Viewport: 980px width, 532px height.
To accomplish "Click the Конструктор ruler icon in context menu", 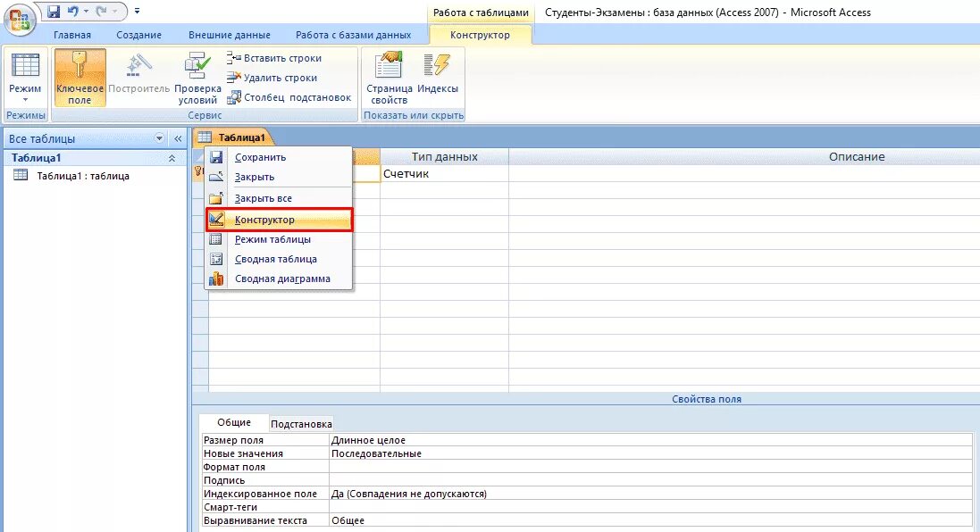I will (x=216, y=220).
